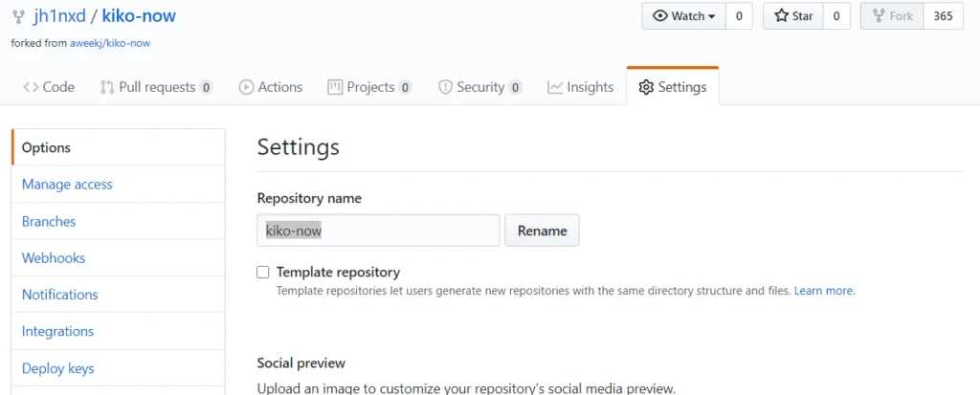The width and height of the screenshot is (980, 395).
Task: Select Manage access in sidebar
Action: click(67, 185)
